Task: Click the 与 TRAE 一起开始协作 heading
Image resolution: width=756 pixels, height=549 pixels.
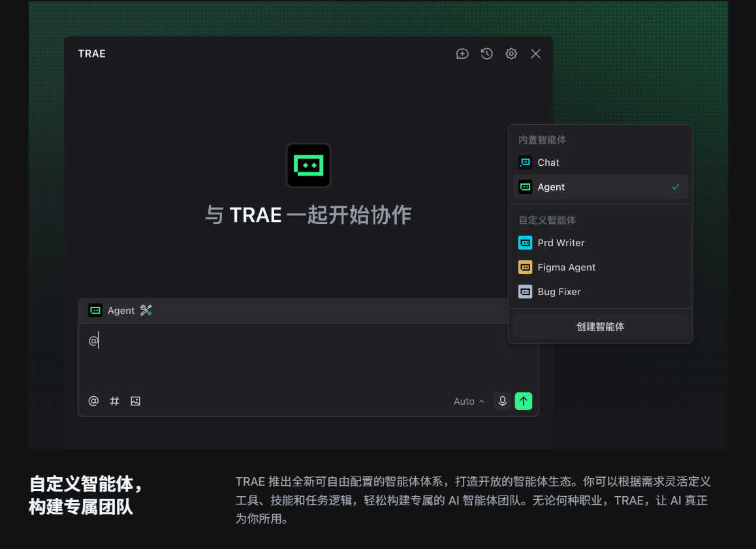Action: (309, 215)
